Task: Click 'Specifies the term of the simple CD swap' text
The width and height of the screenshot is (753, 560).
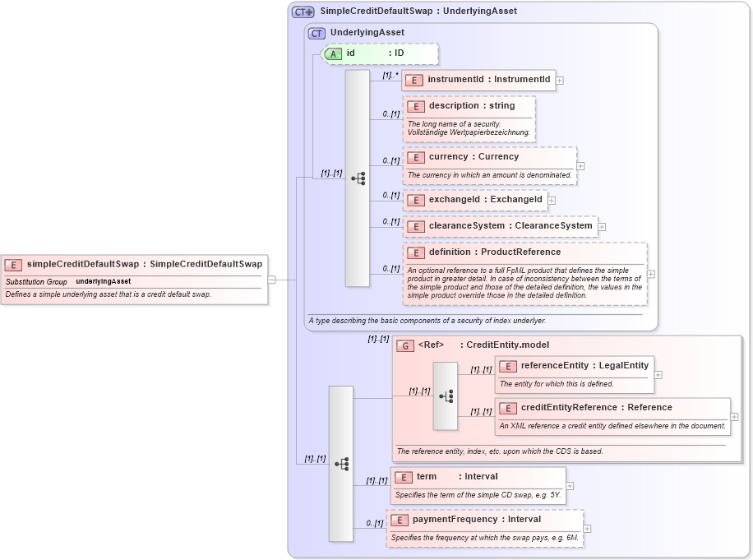Action: pyautogui.click(x=478, y=495)
